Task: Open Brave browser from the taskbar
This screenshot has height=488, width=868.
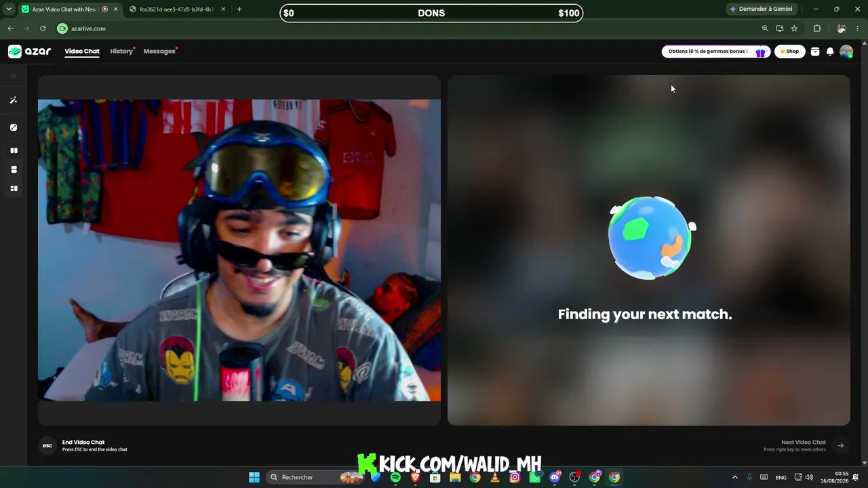Action: pos(415,477)
